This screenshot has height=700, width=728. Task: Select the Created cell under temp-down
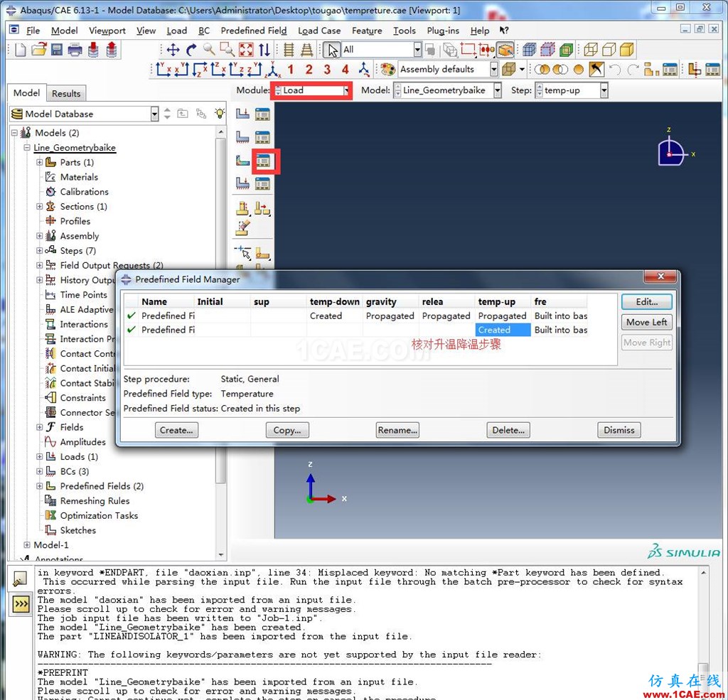coord(335,316)
